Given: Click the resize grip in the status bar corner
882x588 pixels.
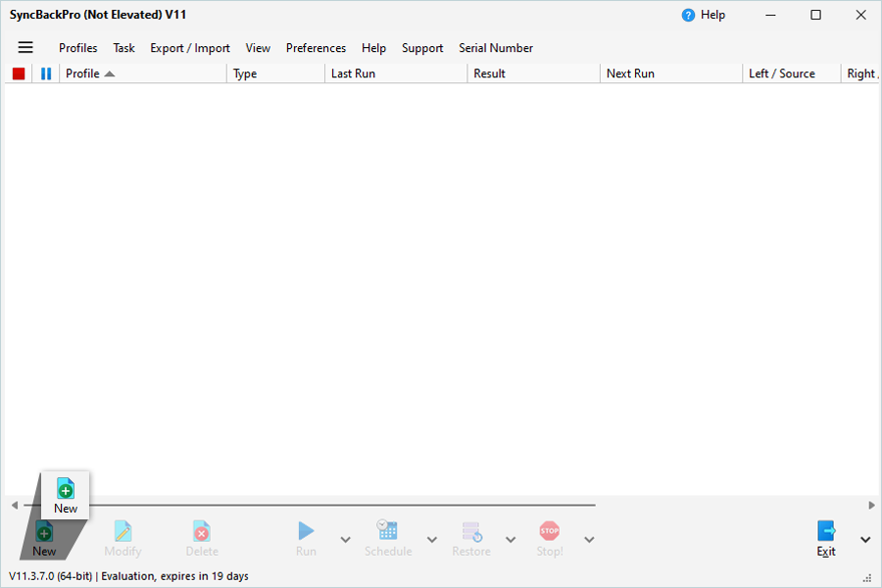Looking at the screenshot, I should pos(867,578).
